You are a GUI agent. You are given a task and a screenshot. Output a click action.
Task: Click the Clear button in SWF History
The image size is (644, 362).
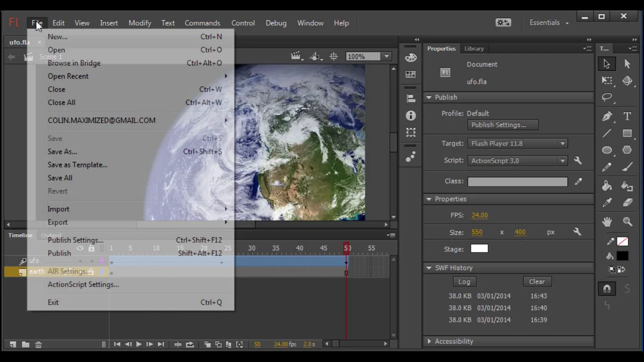pyautogui.click(x=537, y=282)
